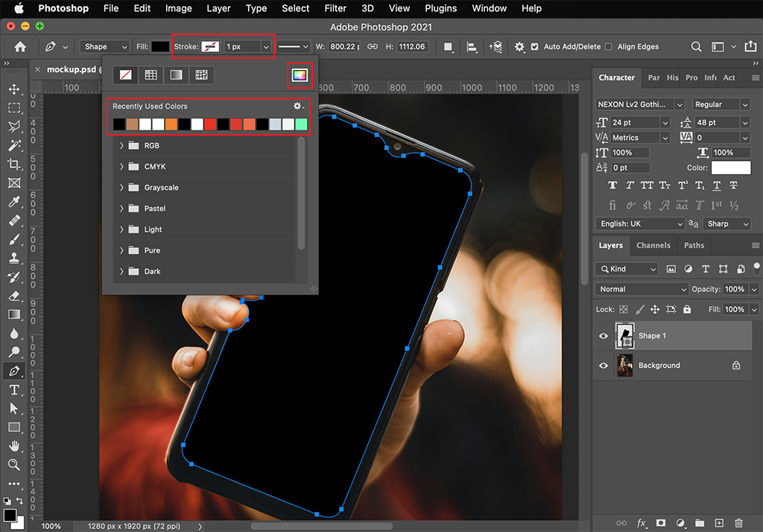
Task: Toggle link width and height
Action: tap(373, 47)
